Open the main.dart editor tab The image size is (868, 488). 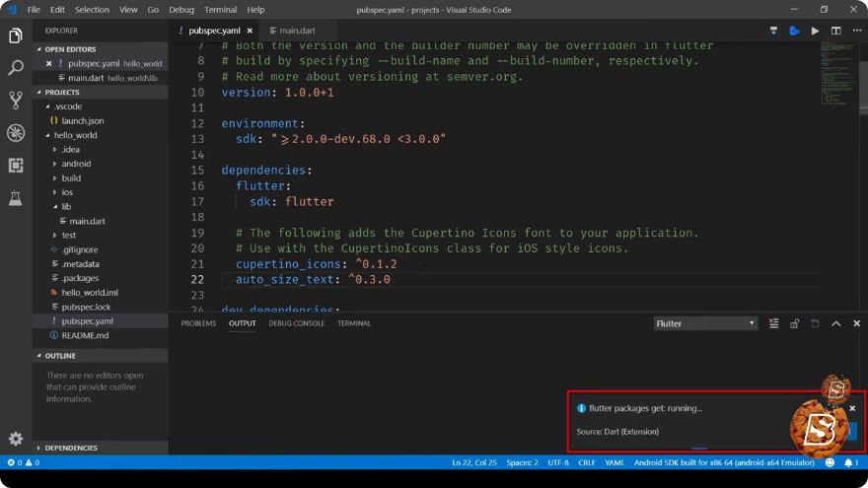click(292, 31)
